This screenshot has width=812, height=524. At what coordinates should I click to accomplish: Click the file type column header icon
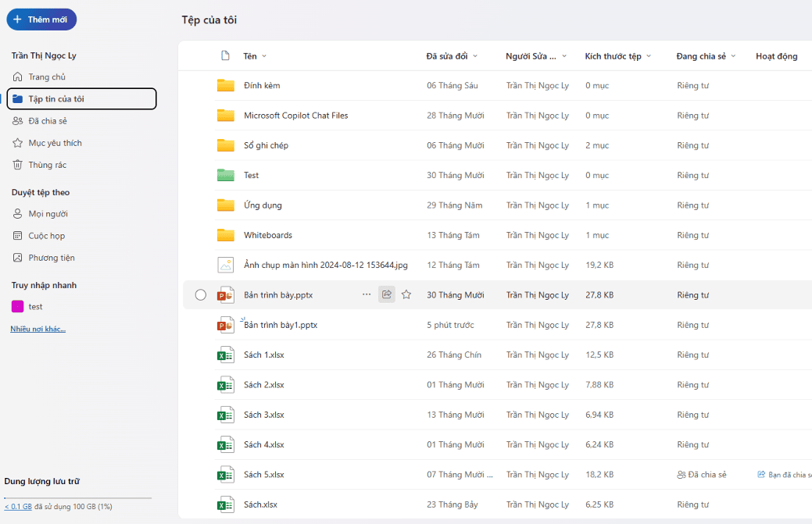coord(225,55)
